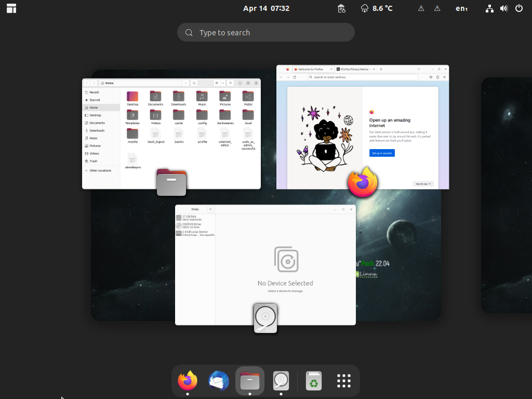Select Videos in Files sidebar
This screenshot has width=532, height=399.
click(x=101, y=153)
